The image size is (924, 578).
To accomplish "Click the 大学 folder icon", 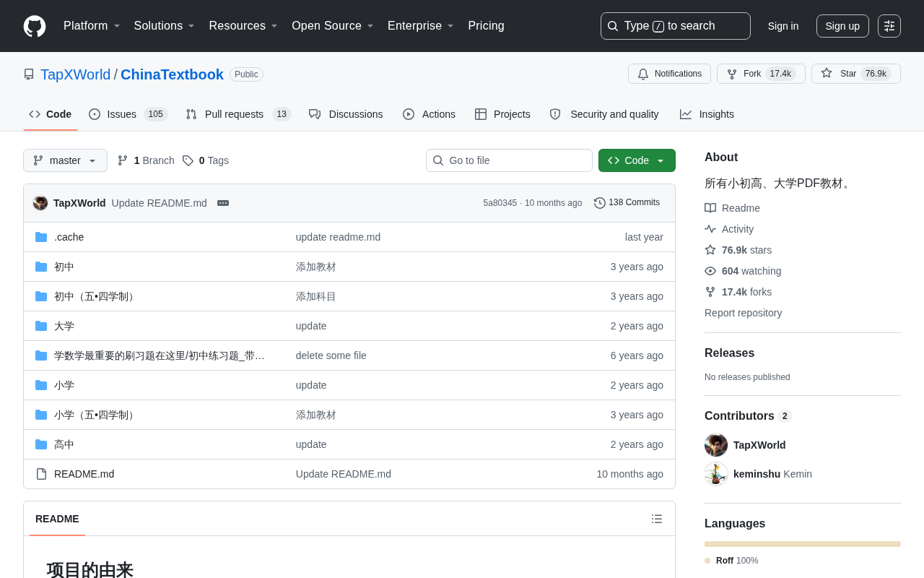I will tap(41, 326).
